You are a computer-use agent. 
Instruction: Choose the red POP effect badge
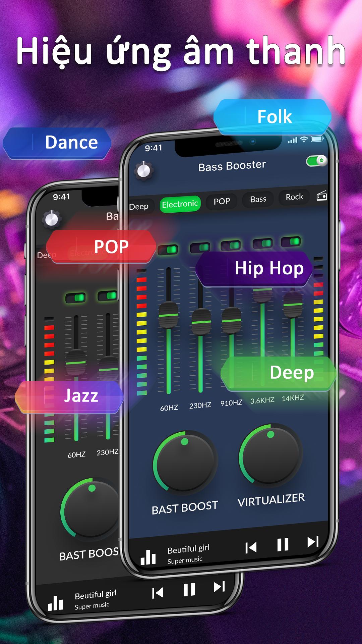(101, 246)
